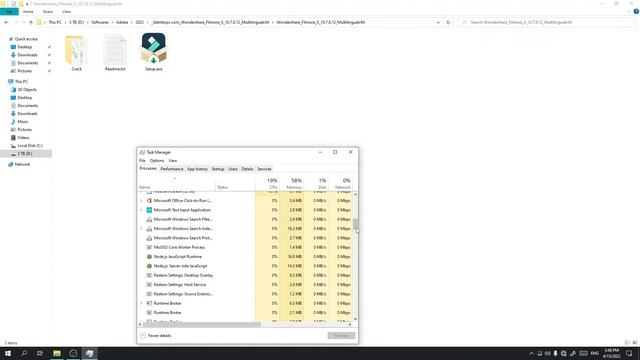This screenshot has width=640, height=360.
Task: Open address bar history dropdown
Action: (438, 22)
